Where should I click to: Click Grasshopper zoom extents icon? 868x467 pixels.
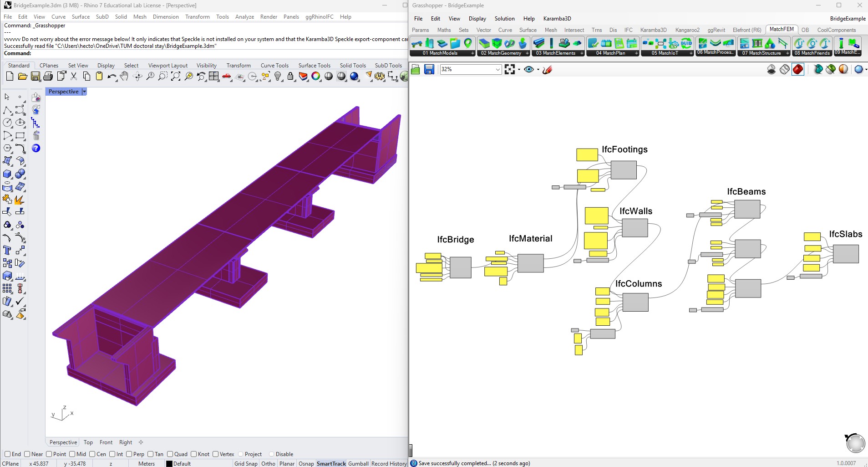coord(510,69)
